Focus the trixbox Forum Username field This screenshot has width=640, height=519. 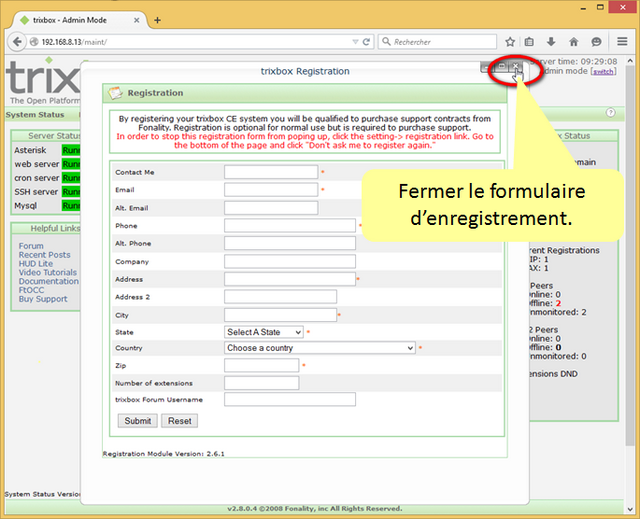click(290, 399)
